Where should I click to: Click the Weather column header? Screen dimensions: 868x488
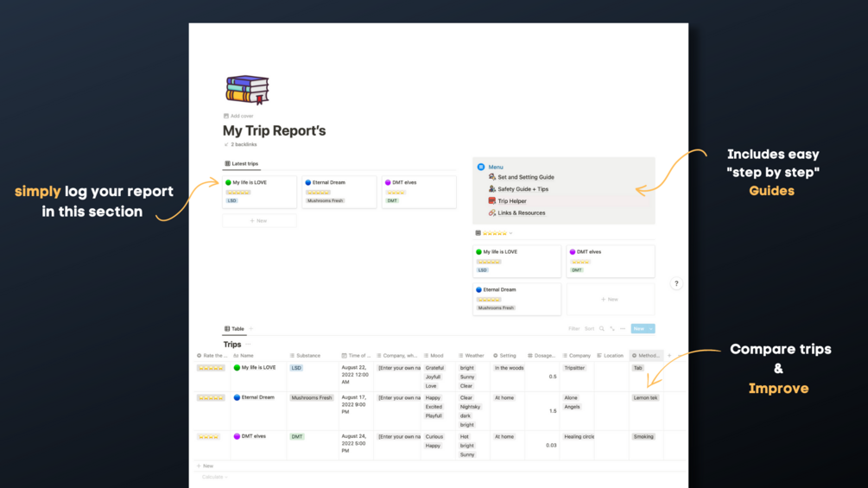click(472, 356)
